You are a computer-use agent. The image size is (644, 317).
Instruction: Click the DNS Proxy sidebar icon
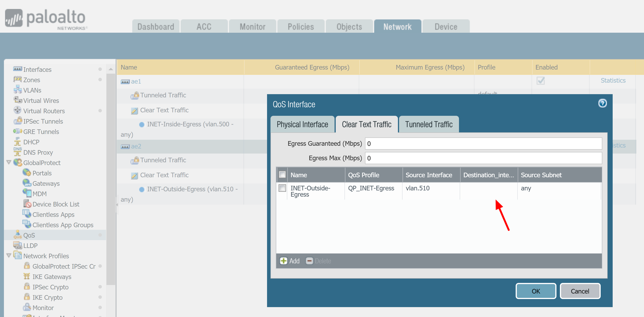coord(17,152)
